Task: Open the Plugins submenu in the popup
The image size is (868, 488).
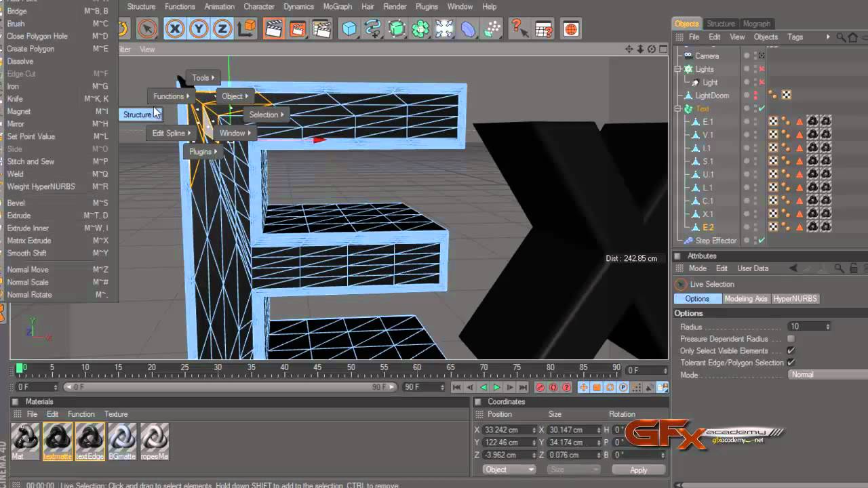Action: click(x=203, y=152)
